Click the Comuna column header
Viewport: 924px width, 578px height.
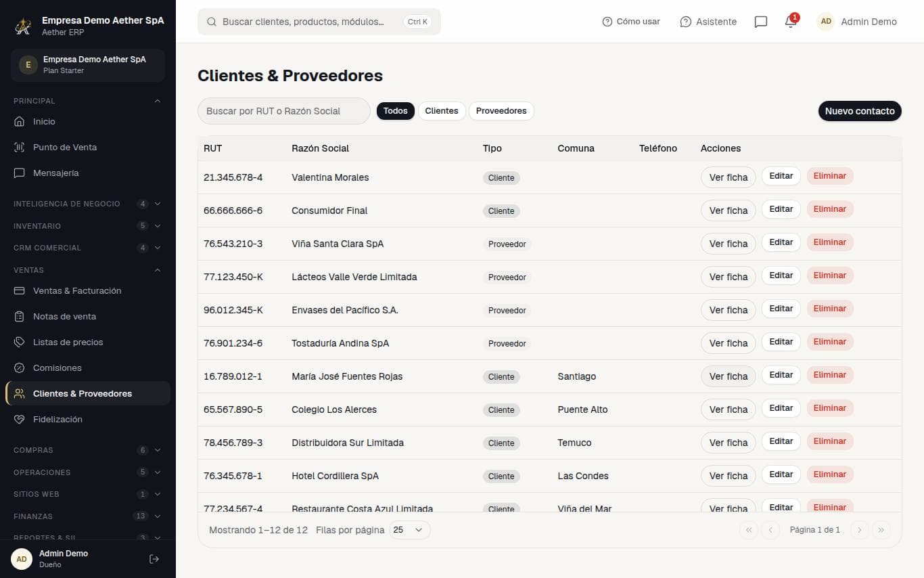pyautogui.click(x=576, y=148)
